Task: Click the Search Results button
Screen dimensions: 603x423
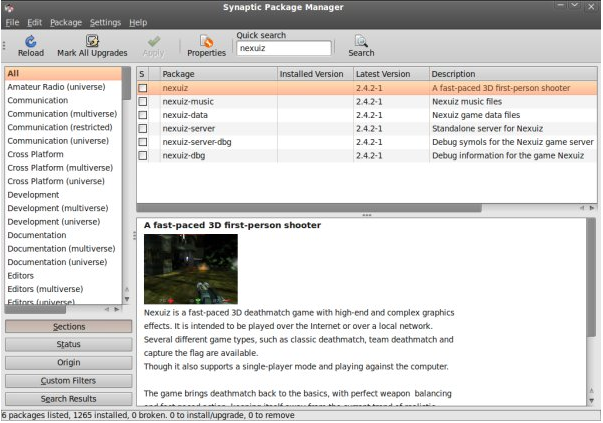Action: tap(68, 399)
